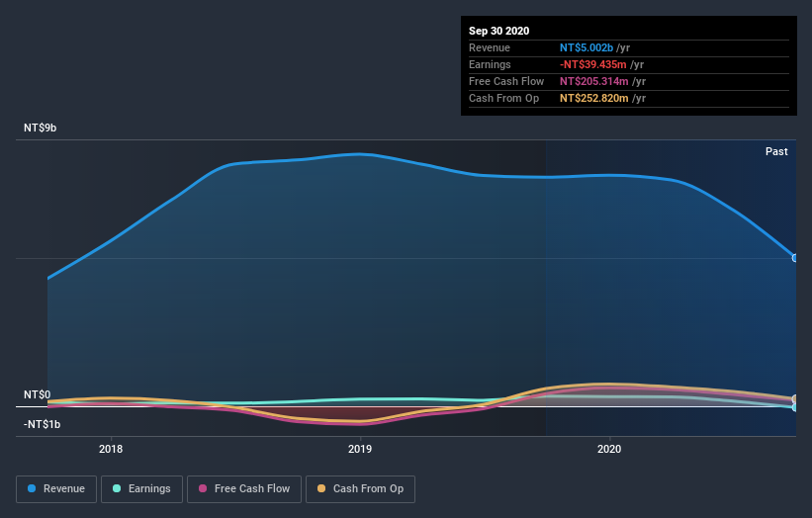
Task: Click the blue Revenue legend dot
Action: [32, 488]
